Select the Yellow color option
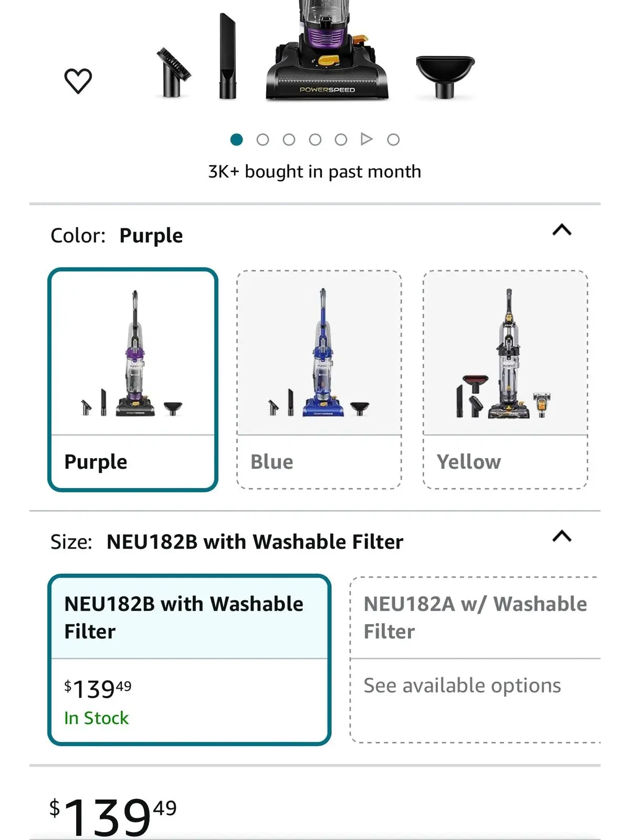The height and width of the screenshot is (840, 630). coord(504,378)
